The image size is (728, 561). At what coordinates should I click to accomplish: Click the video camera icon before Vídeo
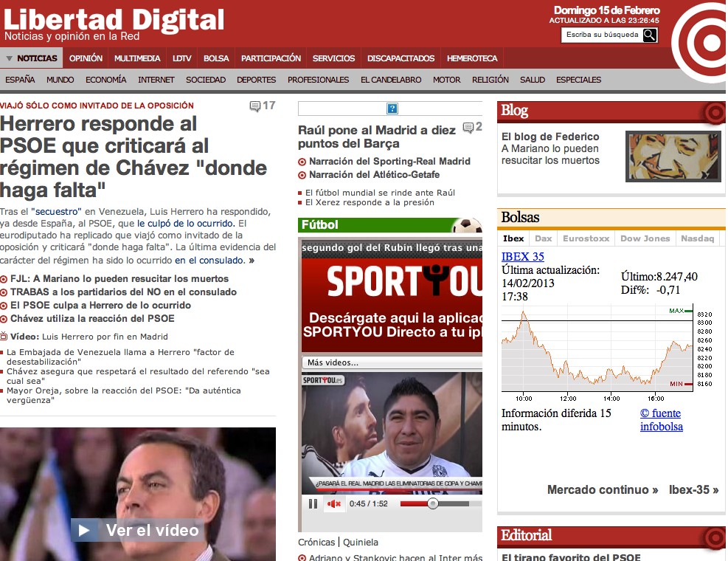pos(4,336)
